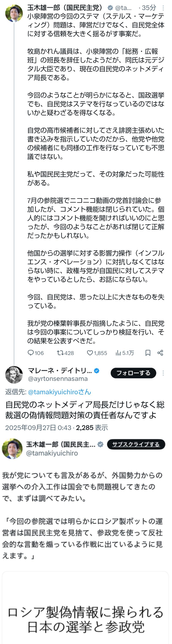Open the more options menu beside 35分

(x=163, y=8)
